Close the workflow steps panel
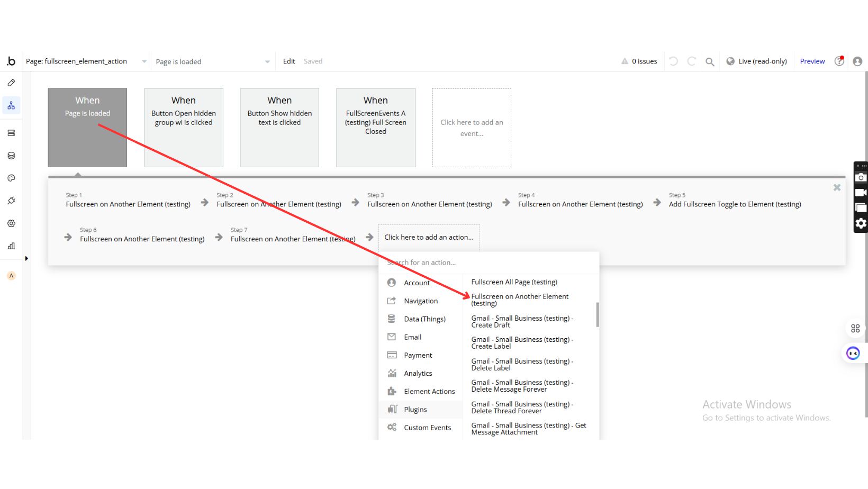The image size is (868, 489). click(x=837, y=187)
